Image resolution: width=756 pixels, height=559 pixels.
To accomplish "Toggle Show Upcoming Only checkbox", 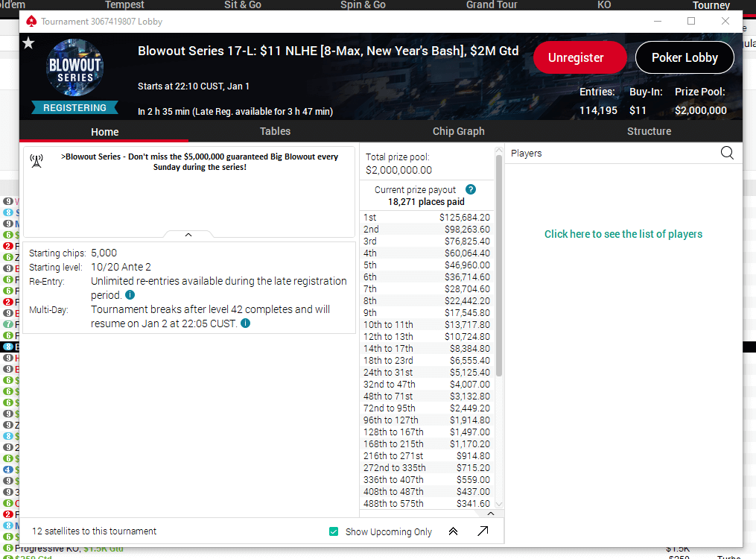I will pos(334,531).
